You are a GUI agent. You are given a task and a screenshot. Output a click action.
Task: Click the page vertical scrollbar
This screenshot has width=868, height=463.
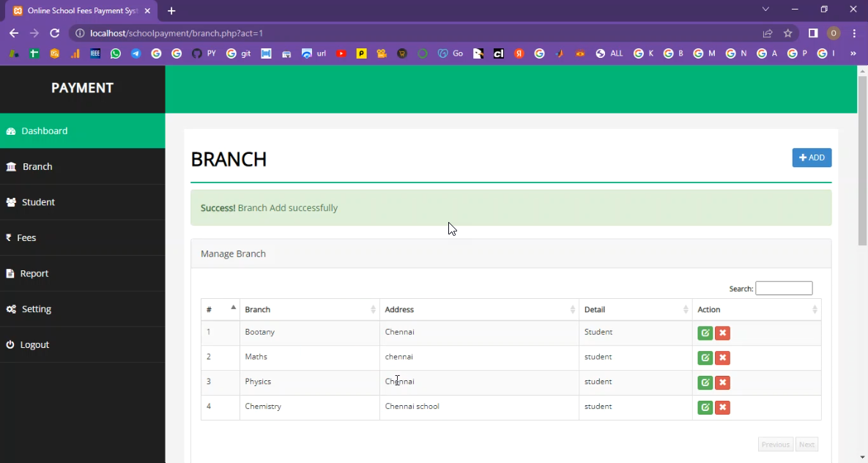[862, 161]
